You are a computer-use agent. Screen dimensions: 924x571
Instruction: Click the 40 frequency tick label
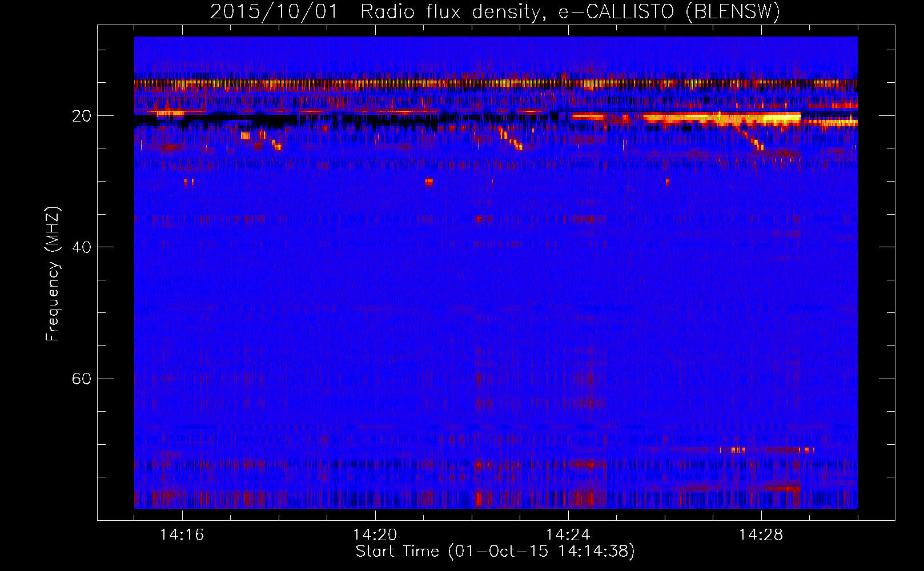[81, 247]
